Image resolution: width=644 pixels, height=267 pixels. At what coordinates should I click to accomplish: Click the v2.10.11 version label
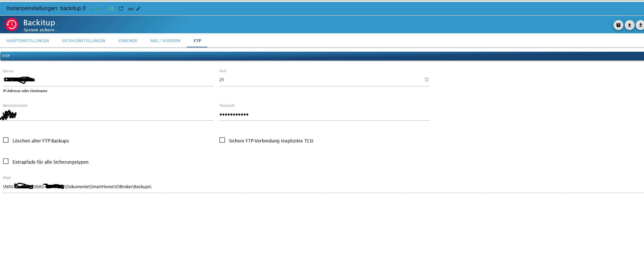pos(97,9)
